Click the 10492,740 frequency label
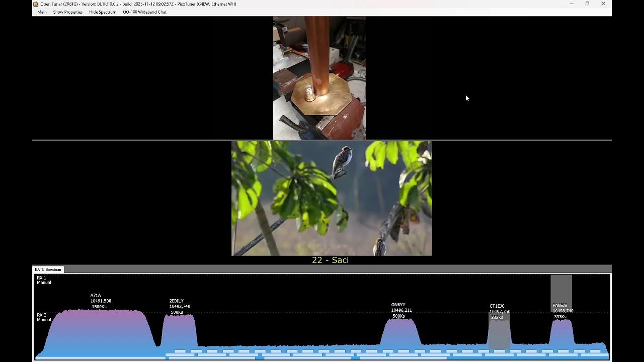This screenshot has width=644, height=362. pos(180,307)
